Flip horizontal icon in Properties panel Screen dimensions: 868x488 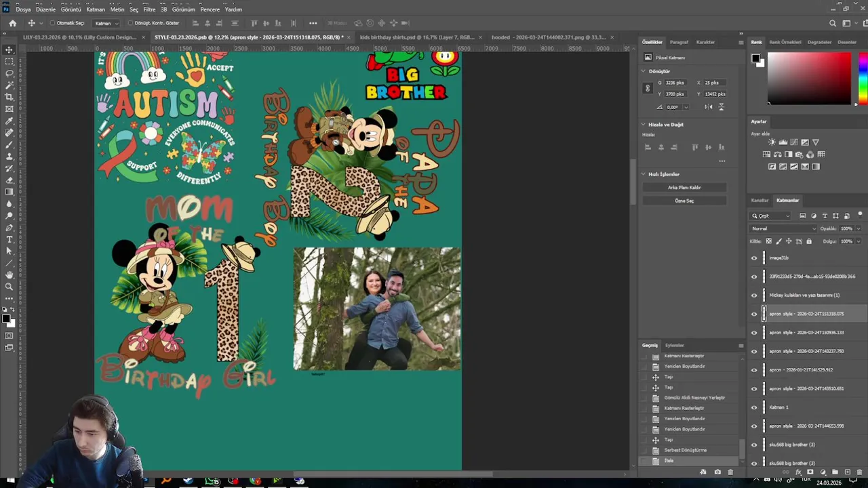708,107
